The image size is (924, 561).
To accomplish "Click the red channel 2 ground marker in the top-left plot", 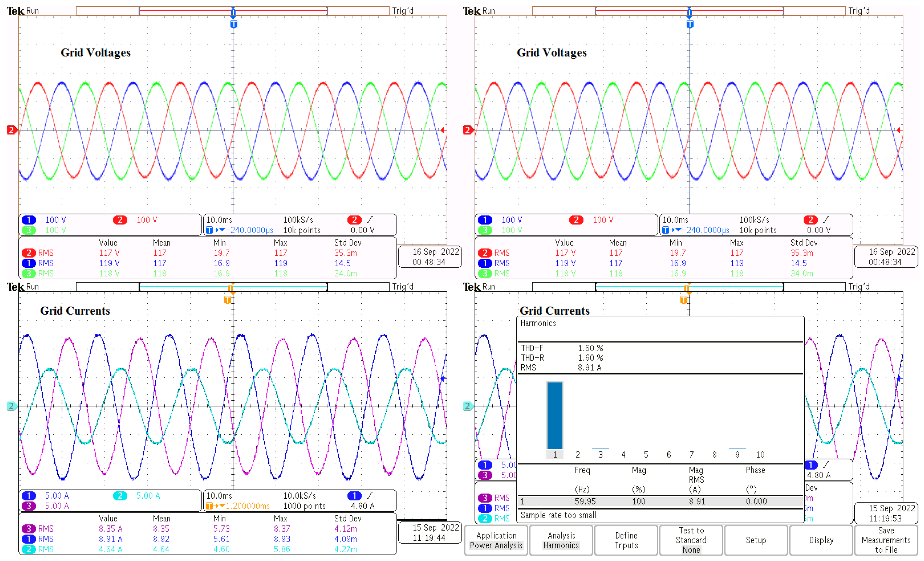I will [11, 130].
